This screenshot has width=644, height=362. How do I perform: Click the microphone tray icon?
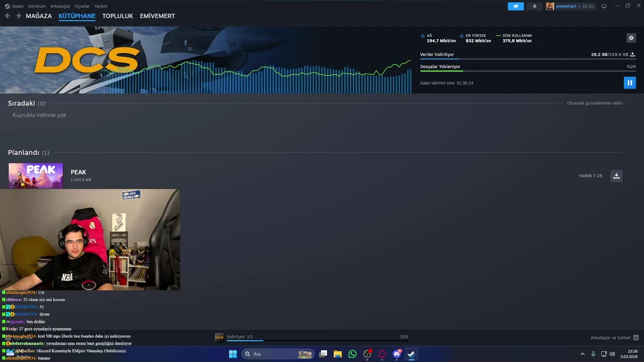[x=593, y=354]
